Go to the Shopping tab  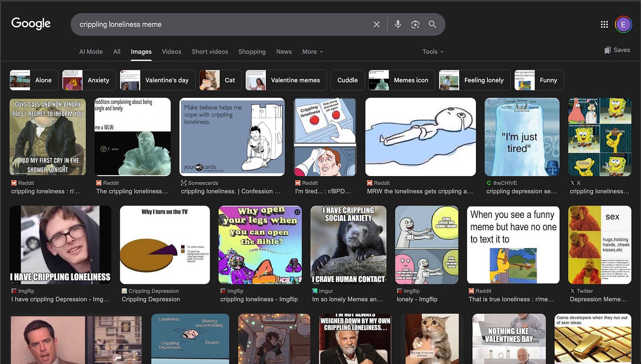click(x=252, y=51)
